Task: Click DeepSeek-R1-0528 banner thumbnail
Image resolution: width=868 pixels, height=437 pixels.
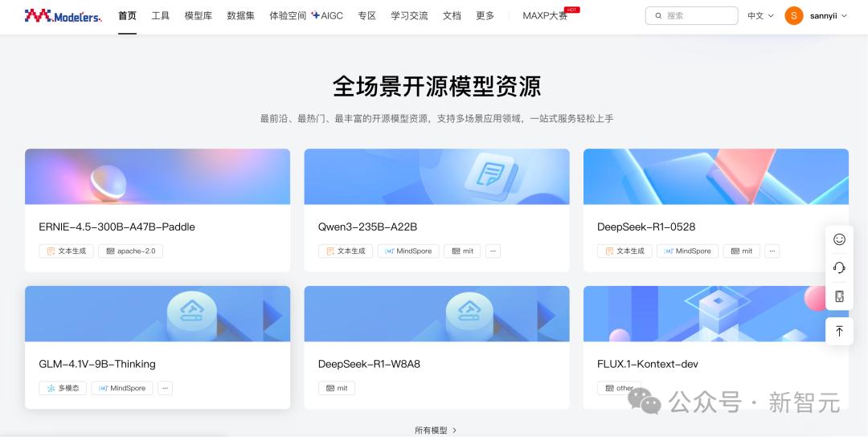Action: pyautogui.click(x=716, y=177)
